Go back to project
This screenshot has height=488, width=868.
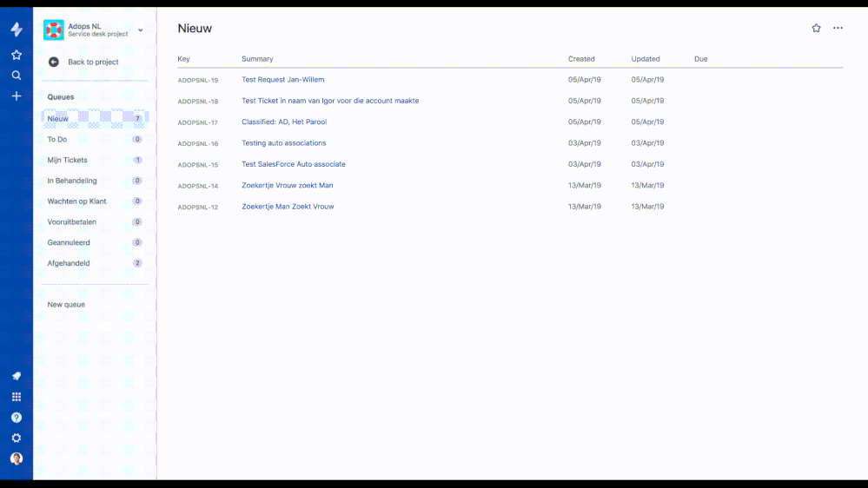pyautogui.click(x=93, y=62)
